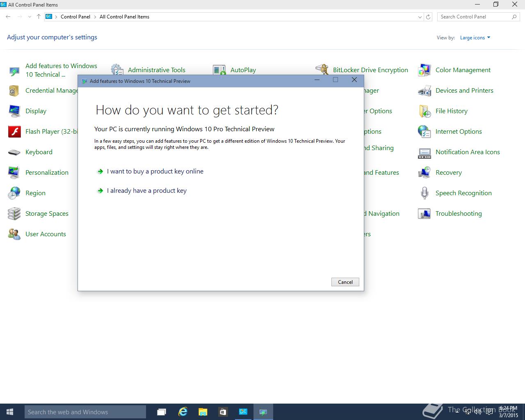The image size is (525, 420).
Task: Open Administrative Tools link
Action: click(x=157, y=70)
